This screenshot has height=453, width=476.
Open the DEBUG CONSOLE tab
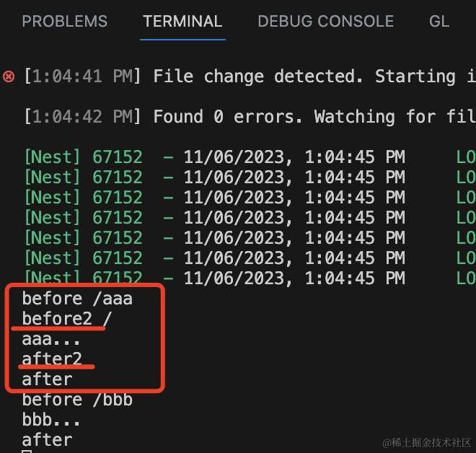click(325, 22)
